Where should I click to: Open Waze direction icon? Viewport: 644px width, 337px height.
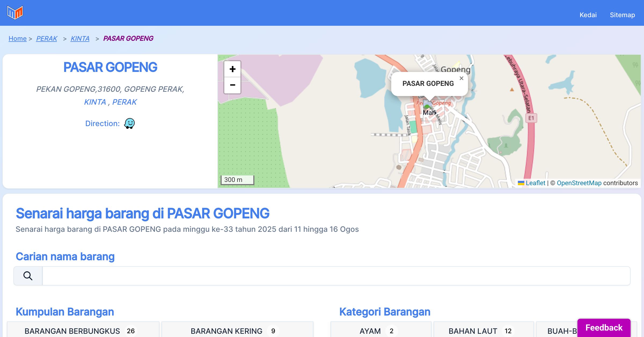(x=129, y=123)
